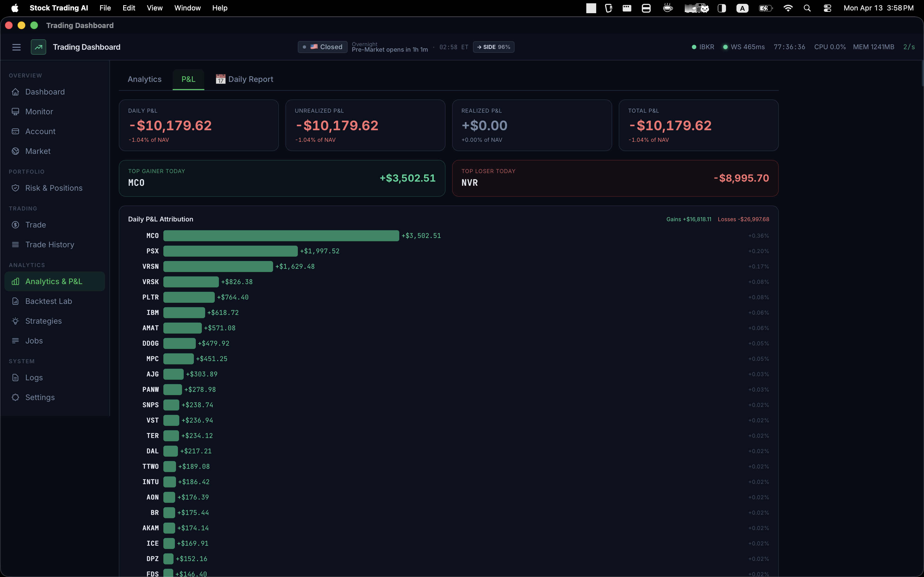Select the Trade dollar icon

tap(15, 225)
